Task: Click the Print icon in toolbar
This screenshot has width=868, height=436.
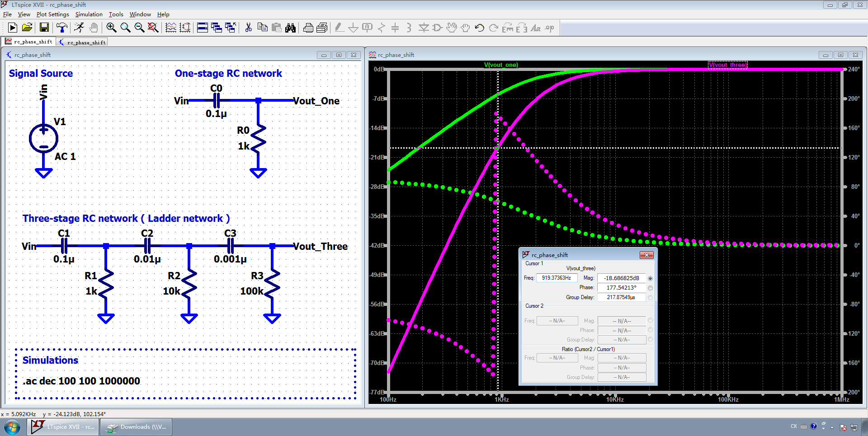Action: point(308,28)
